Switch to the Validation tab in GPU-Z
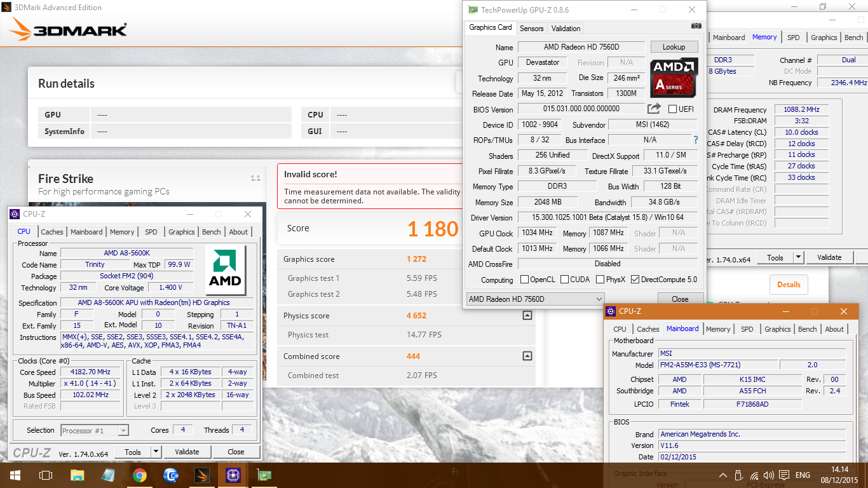Image resolution: width=868 pixels, height=488 pixels. 566,29
